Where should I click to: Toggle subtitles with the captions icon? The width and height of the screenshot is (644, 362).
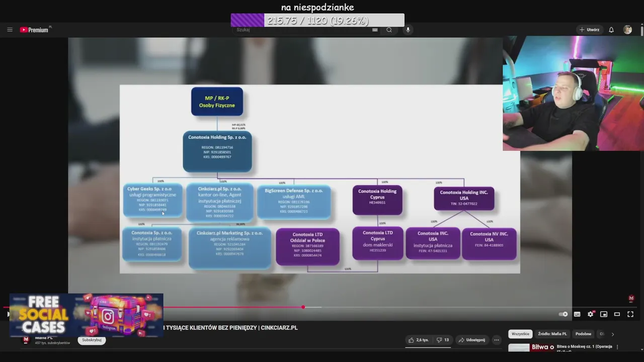click(x=577, y=314)
